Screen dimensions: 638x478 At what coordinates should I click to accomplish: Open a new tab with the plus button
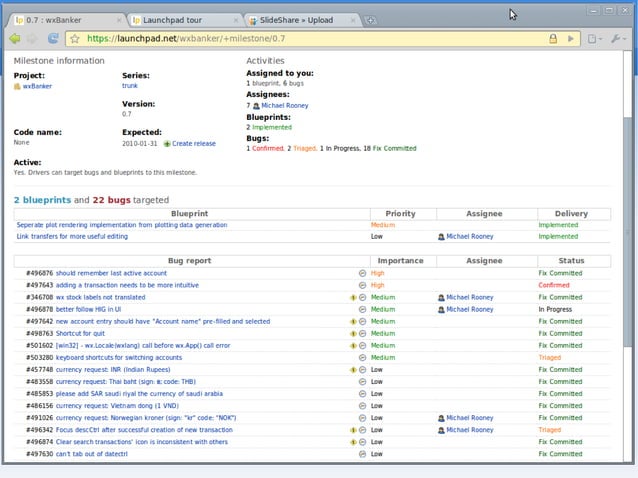[x=370, y=20]
